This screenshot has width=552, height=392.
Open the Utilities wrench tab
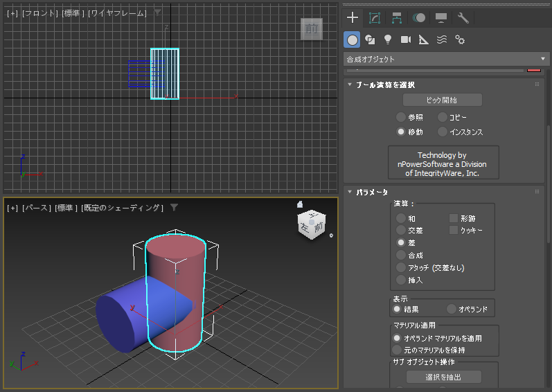click(x=463, y=17)
